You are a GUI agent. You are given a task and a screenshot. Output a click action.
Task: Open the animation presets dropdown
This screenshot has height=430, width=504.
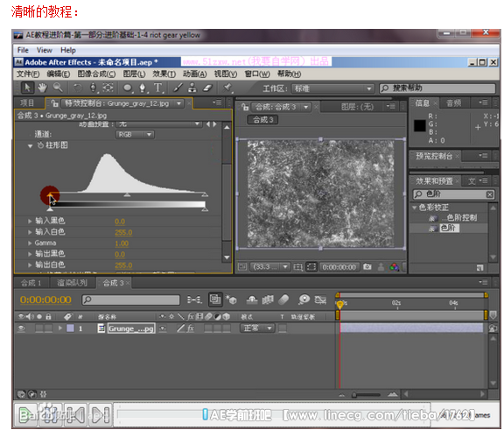(158, 124)
